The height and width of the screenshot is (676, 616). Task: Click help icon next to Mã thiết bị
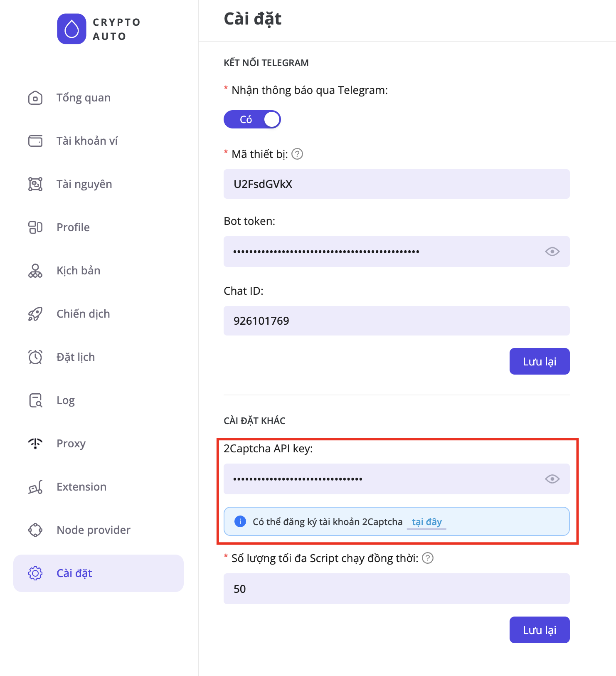point(297,154)
